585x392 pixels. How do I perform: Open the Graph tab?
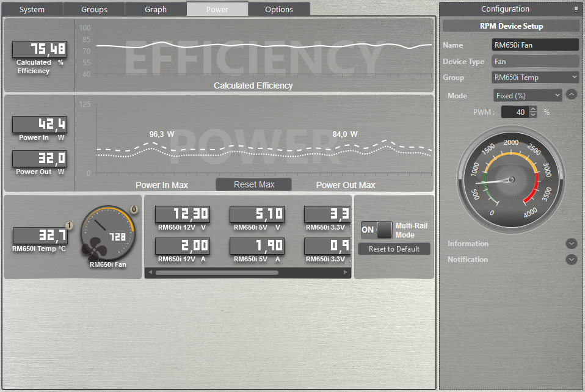pos(156,9)
